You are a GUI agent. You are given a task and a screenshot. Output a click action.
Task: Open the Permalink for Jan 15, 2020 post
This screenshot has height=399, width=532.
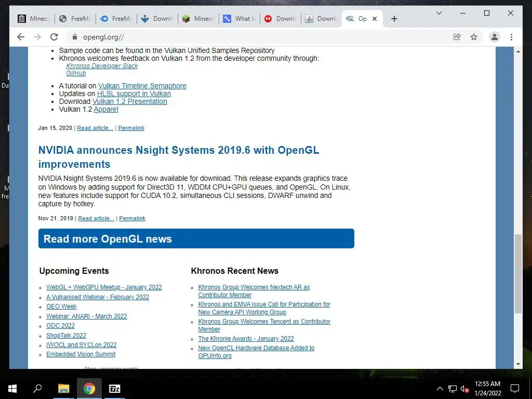pyautogui.click(x=131, y=128)
